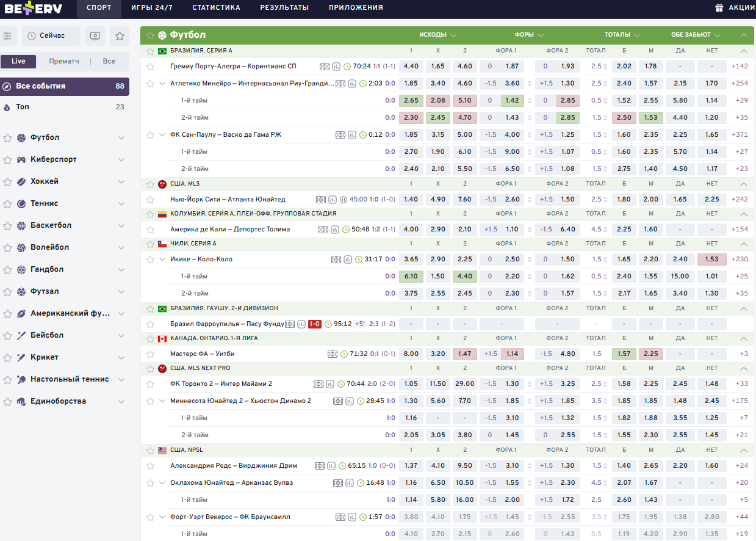Click the Хоккей puck icon in sidebar
The image size is (756, 541).
tap(21, 181)
